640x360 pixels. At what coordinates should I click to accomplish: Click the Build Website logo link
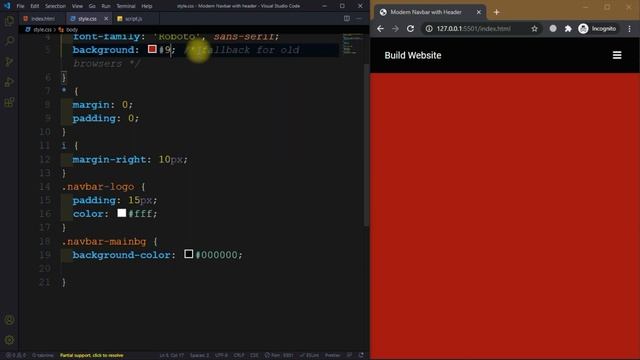pos(413,56)
